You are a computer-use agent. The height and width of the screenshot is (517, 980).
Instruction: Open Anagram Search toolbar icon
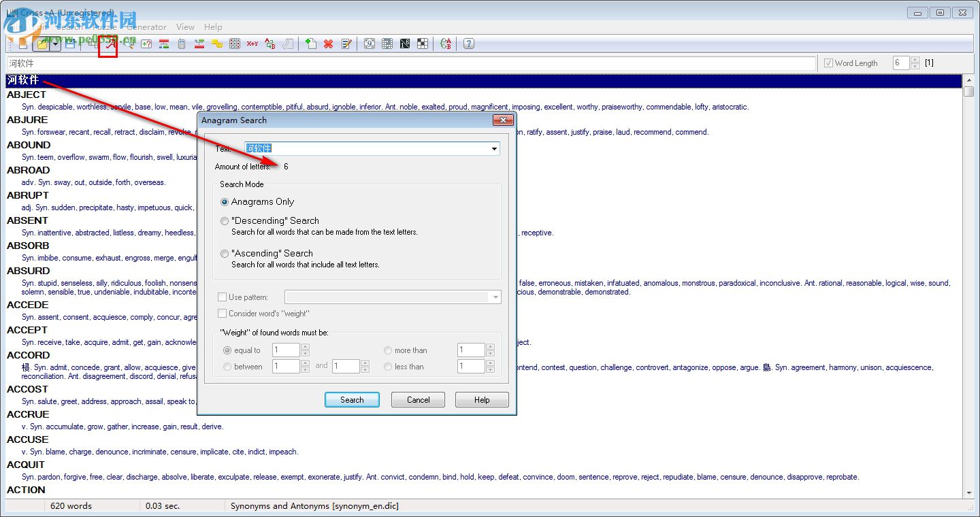[x=109, y=44]
